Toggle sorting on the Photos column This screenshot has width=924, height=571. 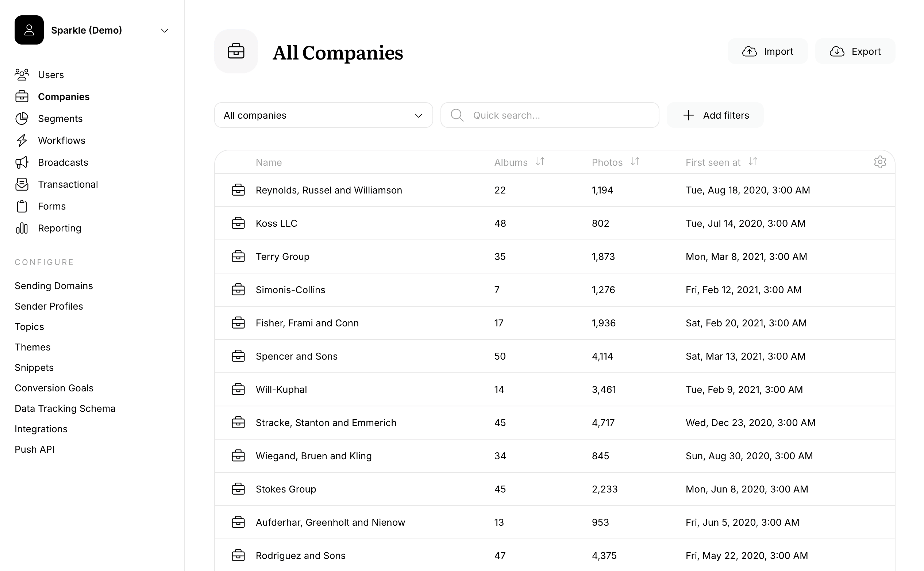[x=635, y=162]
